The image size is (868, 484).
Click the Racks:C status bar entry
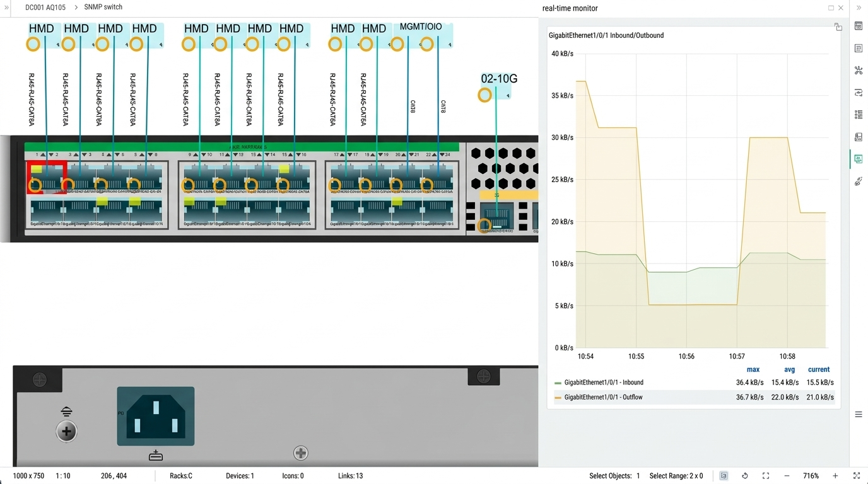pyautogui.click(x=181, y=476)
